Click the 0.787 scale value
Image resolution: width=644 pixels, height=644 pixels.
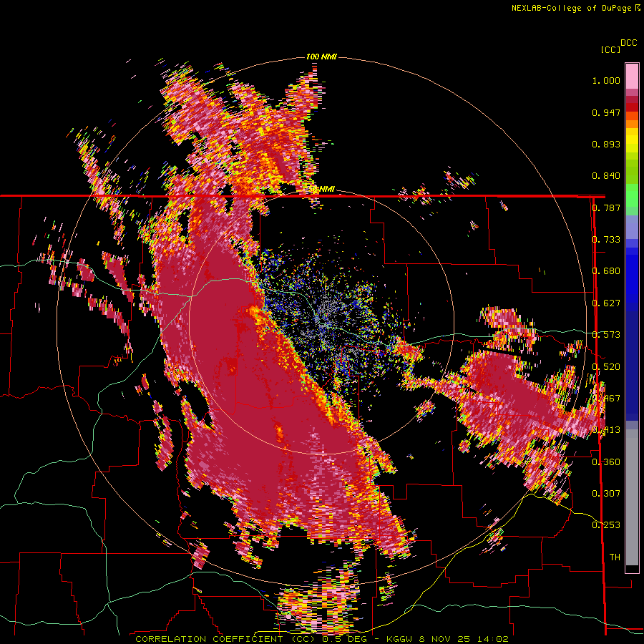606,208
